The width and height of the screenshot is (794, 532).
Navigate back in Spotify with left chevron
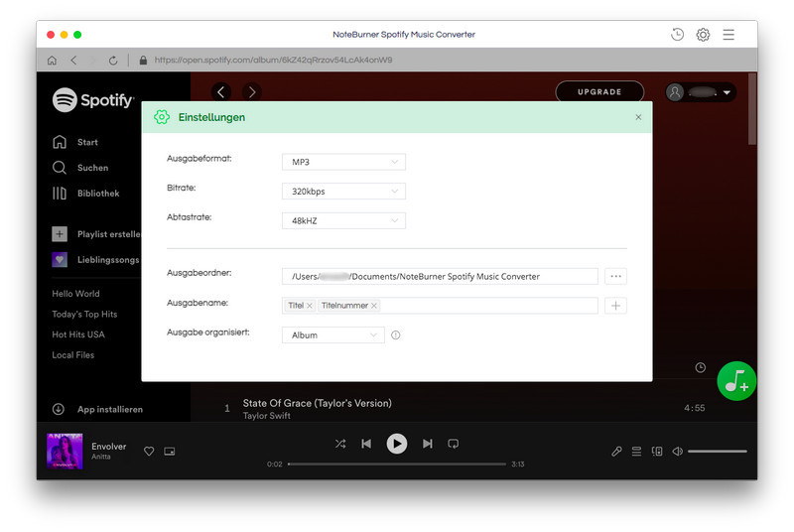click(x=220, y=91)
